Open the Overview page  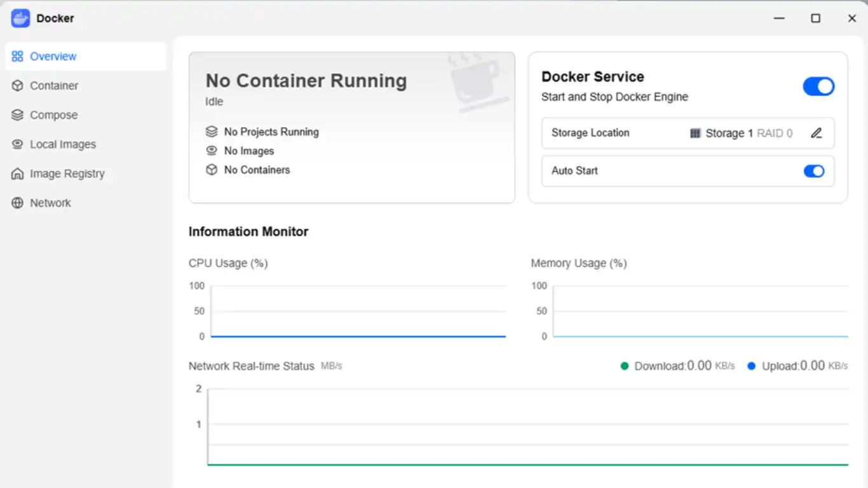click(x=86, y=57)
